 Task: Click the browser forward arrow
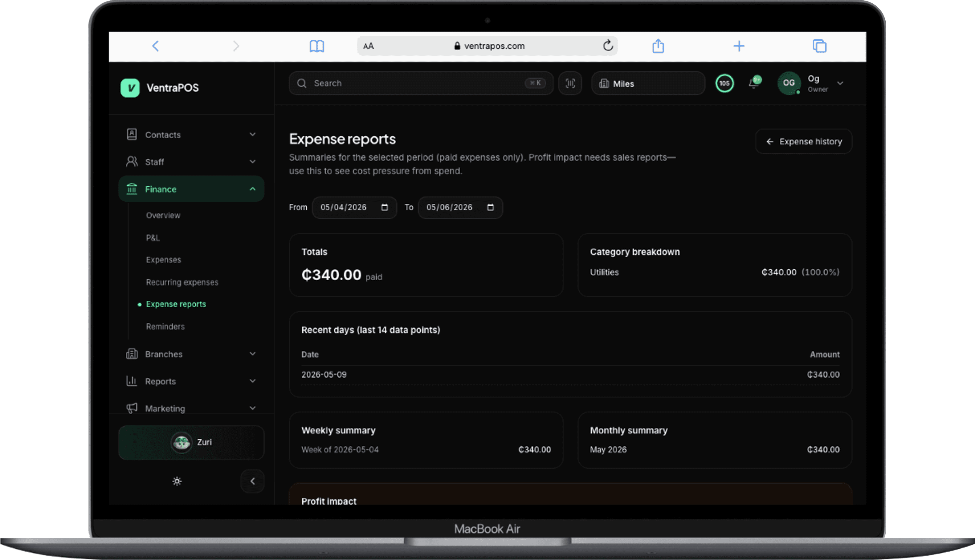(x=236, y=46)
